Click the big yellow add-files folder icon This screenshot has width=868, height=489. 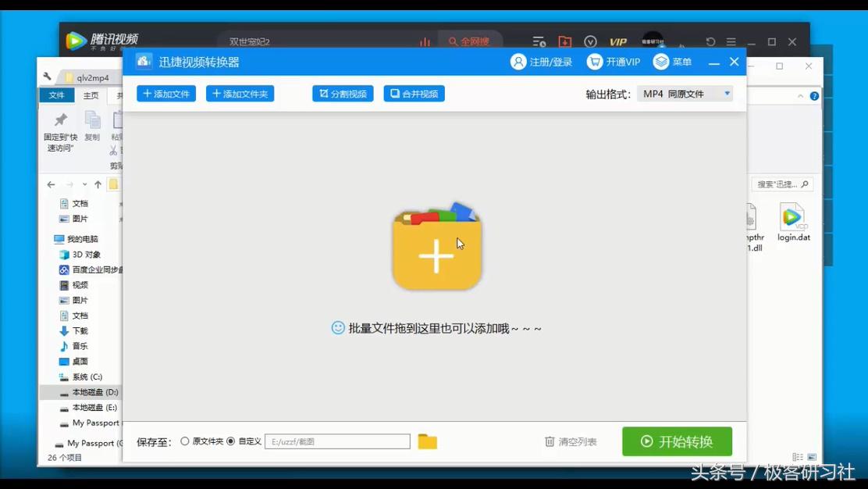click(x=437, y=247)
